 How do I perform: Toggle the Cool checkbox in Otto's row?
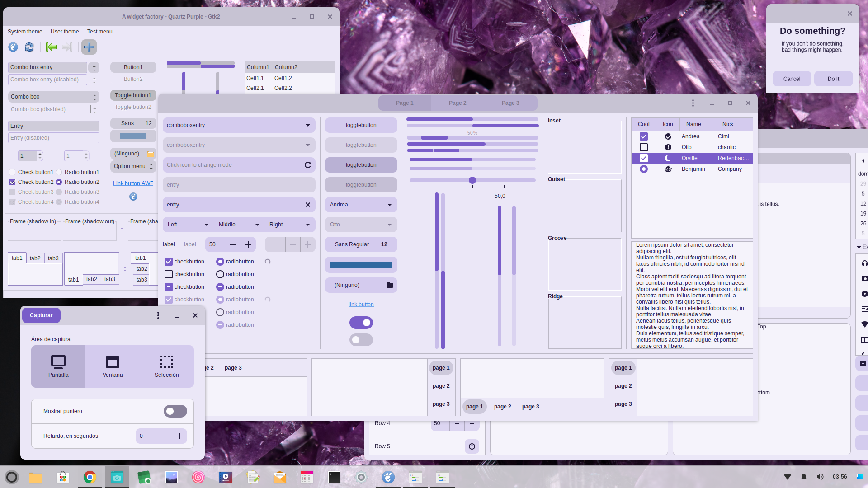[x=644, y=147]
